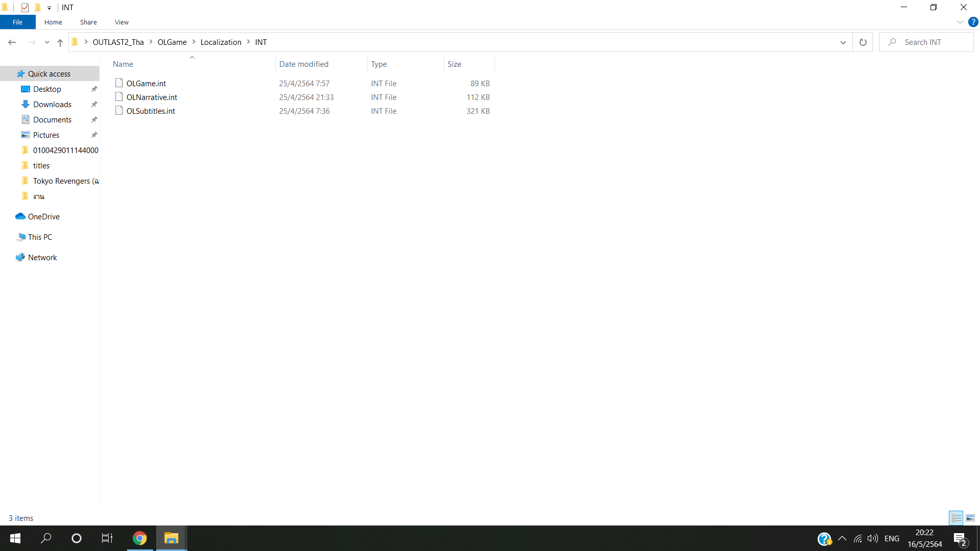The height and width of the screenshot is (551, 980).
Task: Navigate to OLGame in address bar
Action: point(172,42)
